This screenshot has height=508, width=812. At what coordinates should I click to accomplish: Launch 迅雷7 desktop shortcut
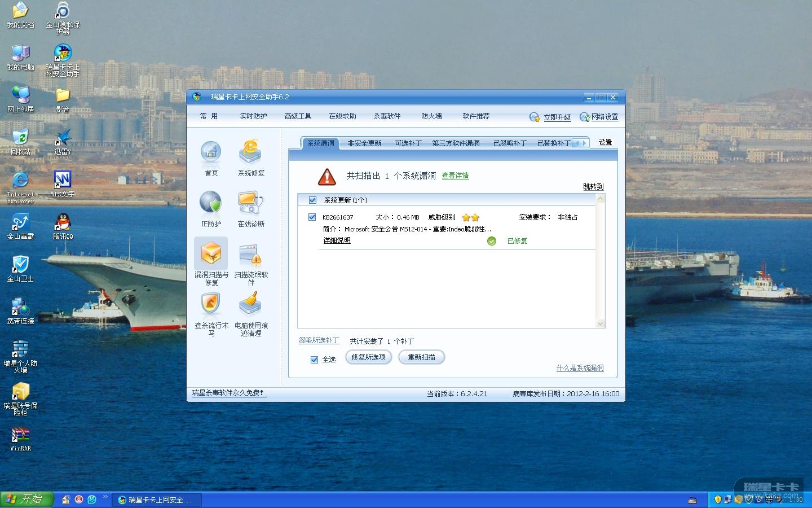coord(63,142)
